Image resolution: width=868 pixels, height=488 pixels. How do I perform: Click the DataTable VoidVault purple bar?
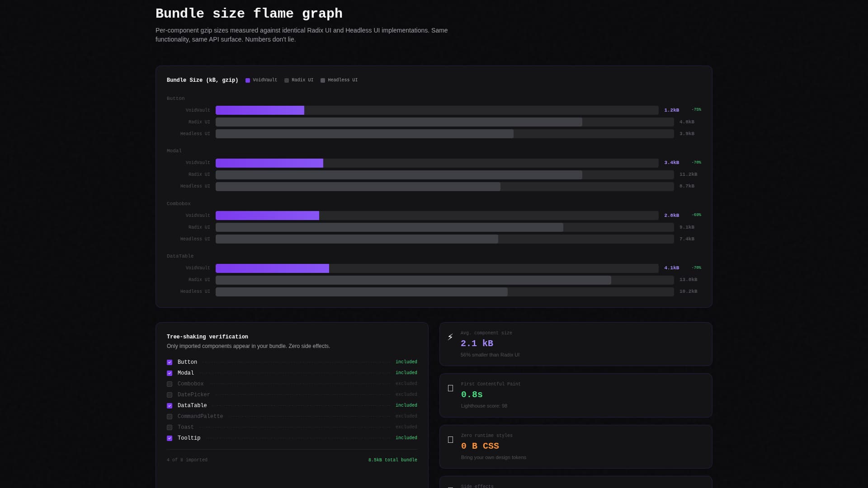point(272,268)
